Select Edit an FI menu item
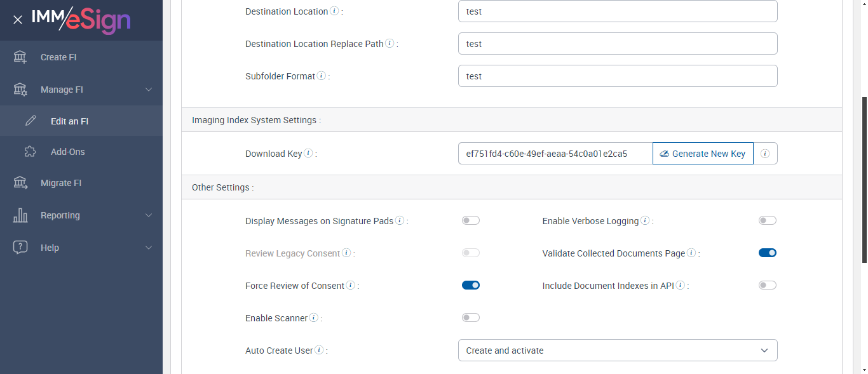 point(70,121)
